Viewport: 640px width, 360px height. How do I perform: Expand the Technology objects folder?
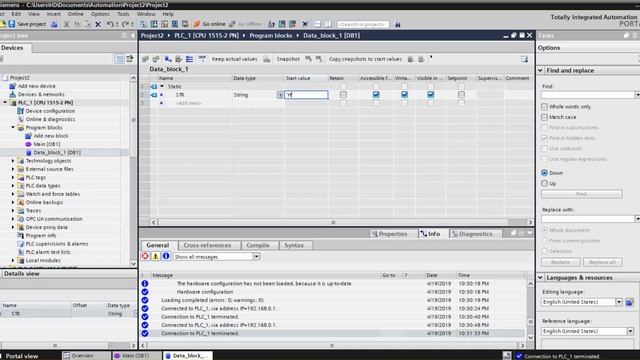tap(13, 161)
